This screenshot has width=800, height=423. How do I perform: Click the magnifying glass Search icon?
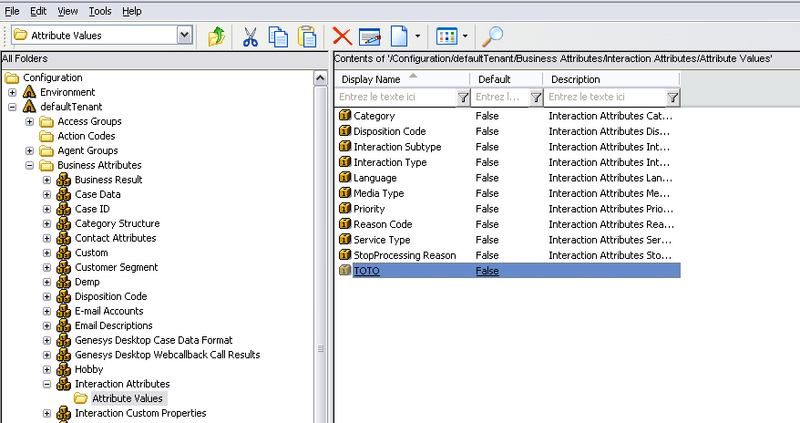pyautogui.click(x=492, y=37)
